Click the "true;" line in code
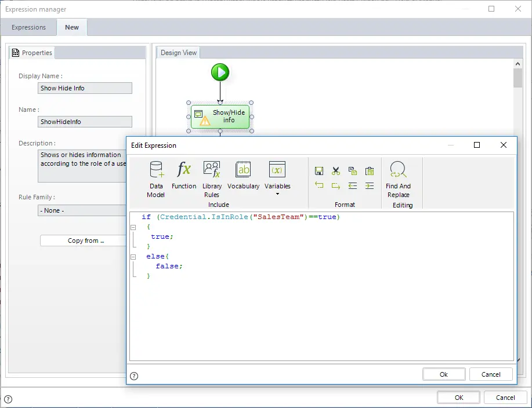The width and height of the screenshot is (532, 408). pos(162,237)
